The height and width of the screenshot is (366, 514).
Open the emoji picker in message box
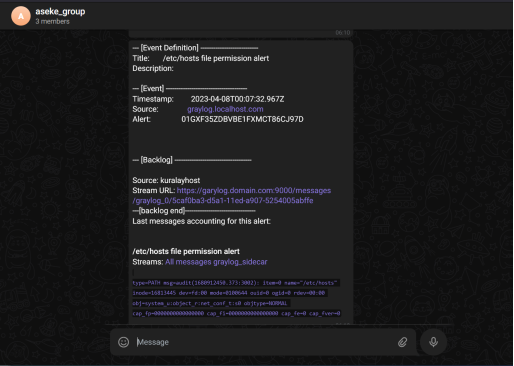click(123, 342)
